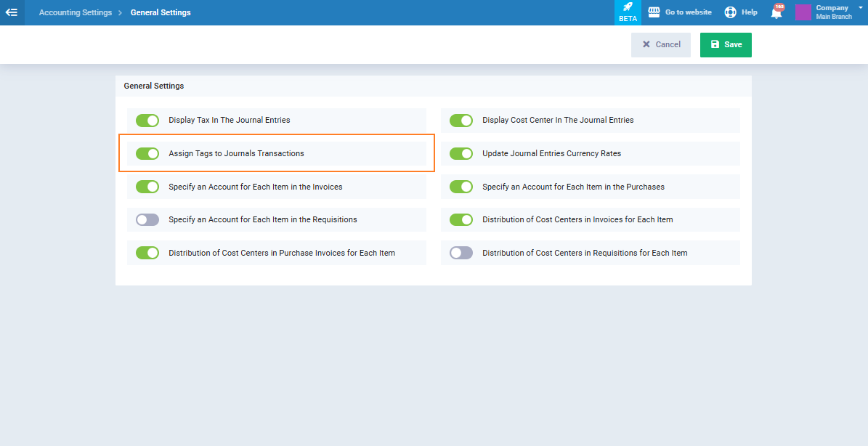Click the Cancel button
Screen dimensions: 868x446
coord(661,45)
